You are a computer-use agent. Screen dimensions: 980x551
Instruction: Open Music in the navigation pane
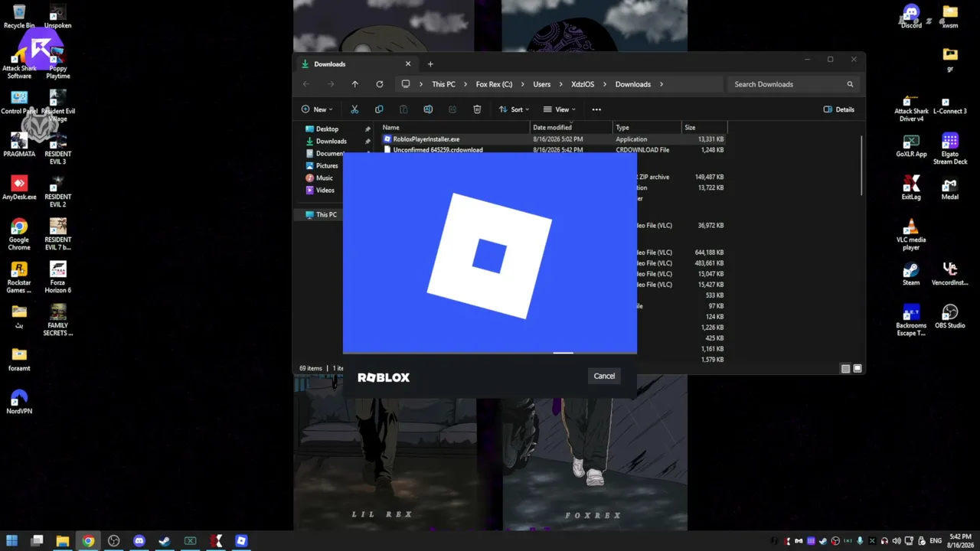[325, 178]
